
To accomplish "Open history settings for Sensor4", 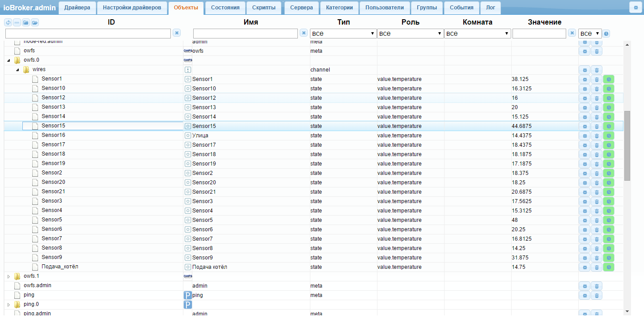I will [x=609, y=211].
